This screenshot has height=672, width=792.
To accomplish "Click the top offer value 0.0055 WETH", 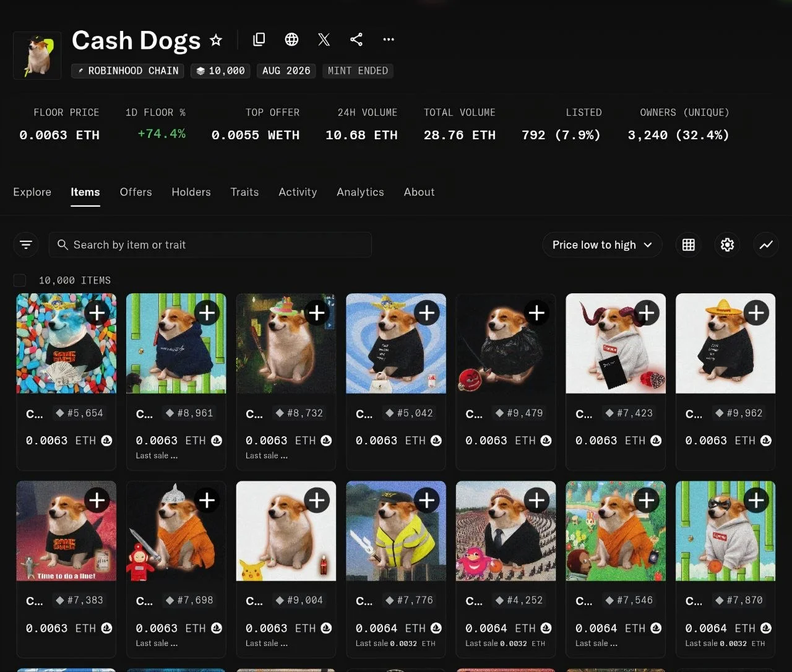I will (256, 135).
